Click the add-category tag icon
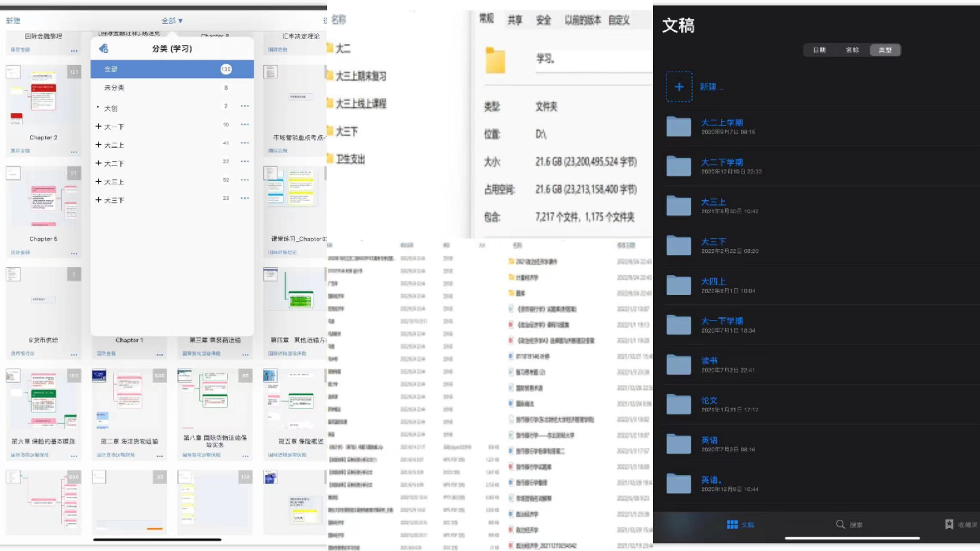Viewport: 980px width, 551px height. [103, 49]
